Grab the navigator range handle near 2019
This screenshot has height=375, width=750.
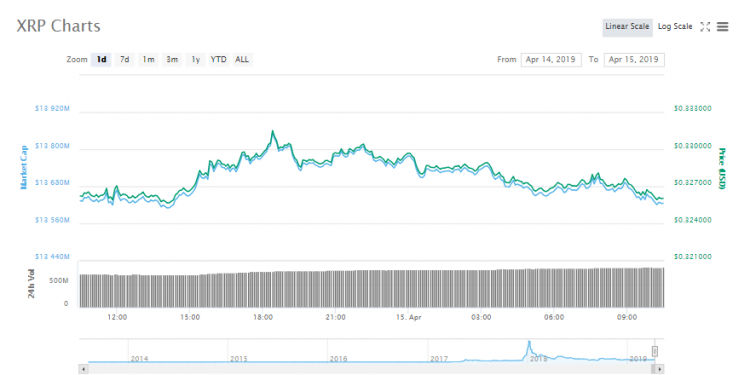(x=655, y=352)
